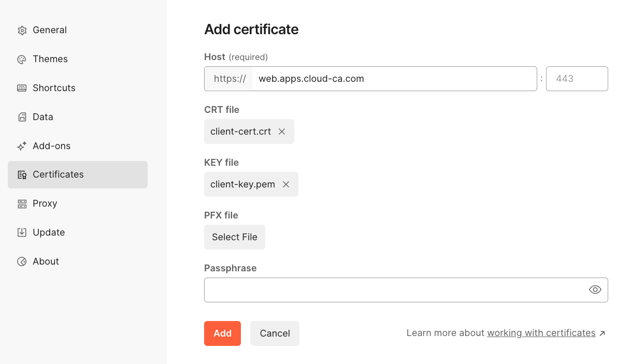Click the 443 port field

click(577, 78)
